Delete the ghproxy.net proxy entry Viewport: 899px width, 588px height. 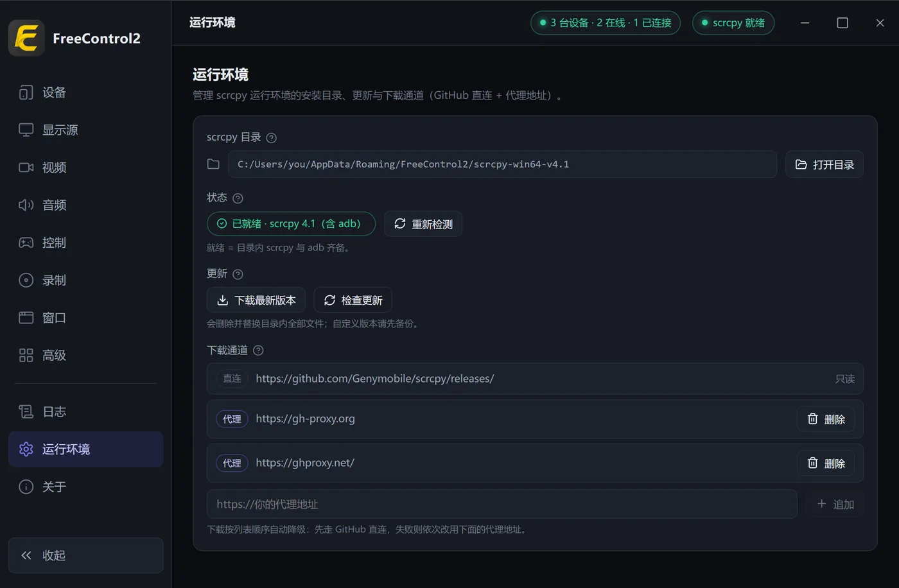pos(826,463)
